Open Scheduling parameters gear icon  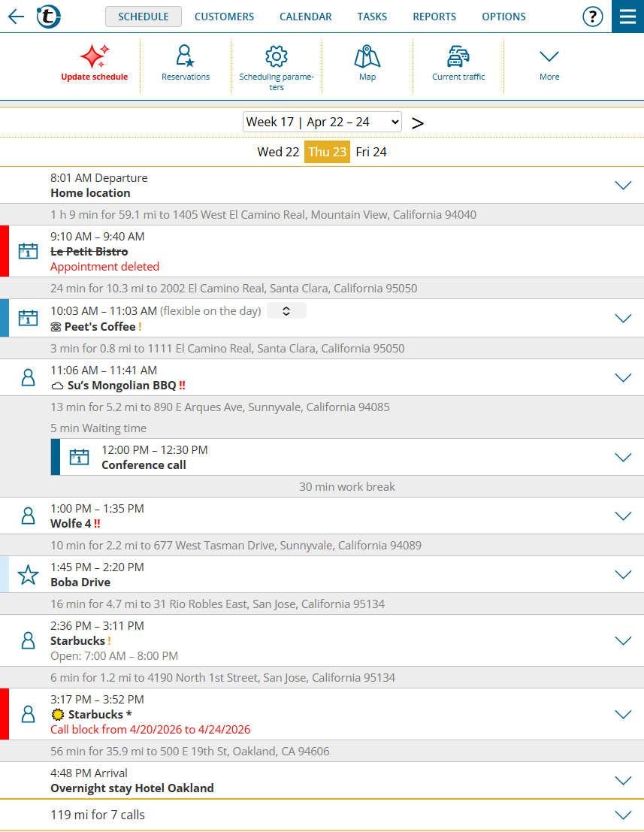click(x=277, y=57)
